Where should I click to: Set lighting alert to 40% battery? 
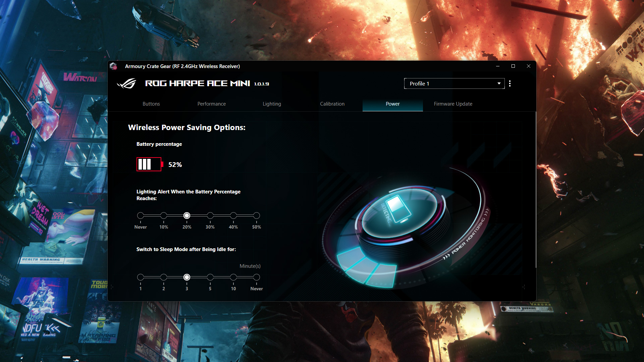pyautogui.click(x=233, y=216)
